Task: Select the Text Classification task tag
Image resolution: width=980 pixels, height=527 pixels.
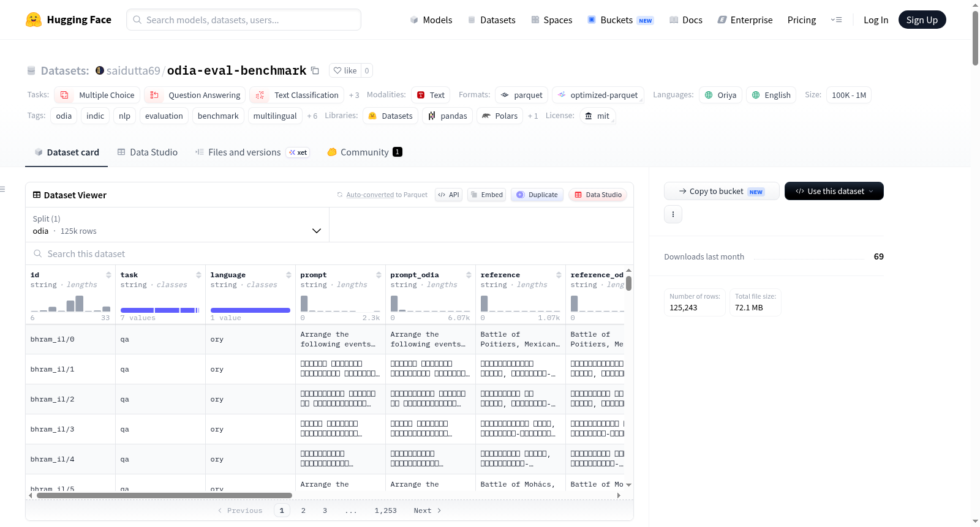Action: [x=297, y=95]
